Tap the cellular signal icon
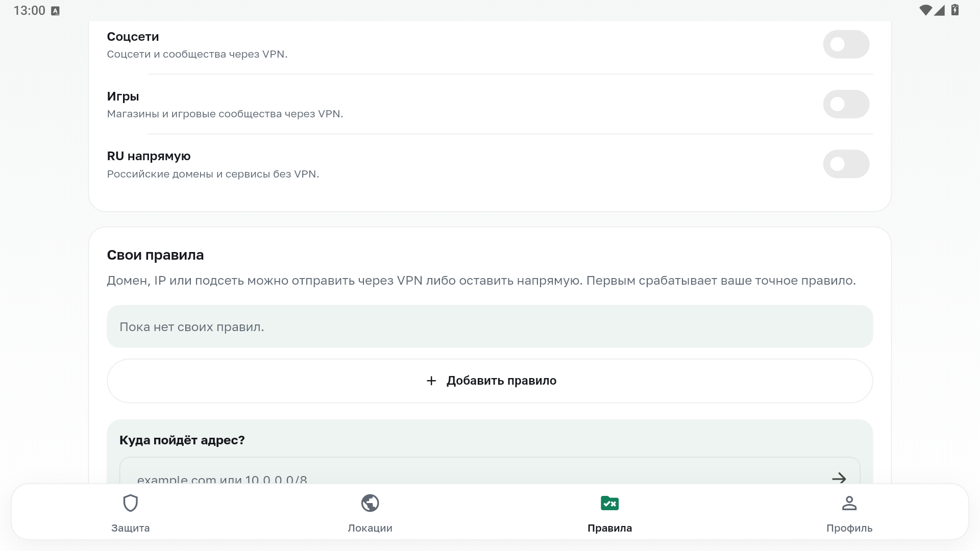The width and height of the screenshot is (980, 551). tap(940, 10)
